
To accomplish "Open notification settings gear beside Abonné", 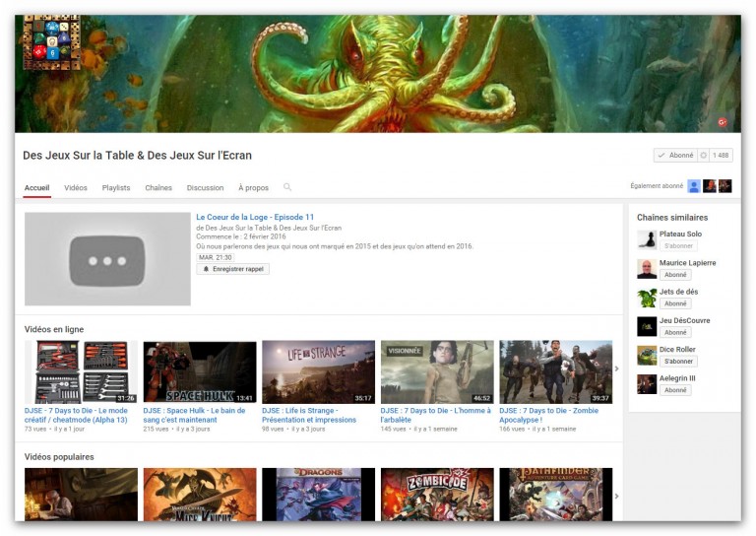I will click(x=704, y=156).
